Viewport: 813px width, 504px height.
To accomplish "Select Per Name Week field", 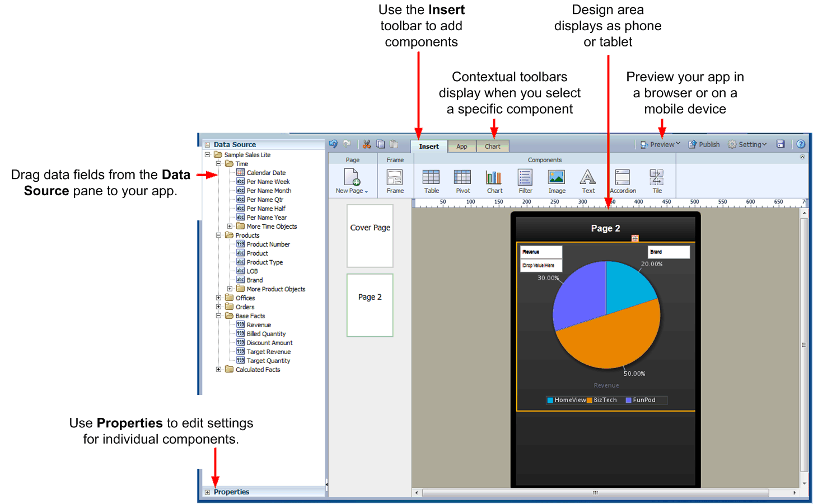I will pyautogui.click(x=268, y=181).
